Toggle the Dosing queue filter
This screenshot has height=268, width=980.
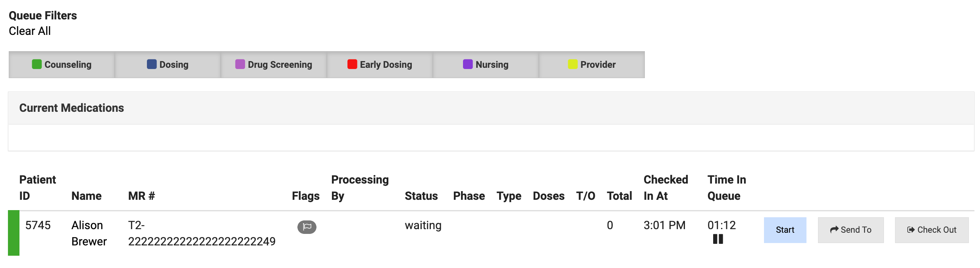[x=168, y=65]
